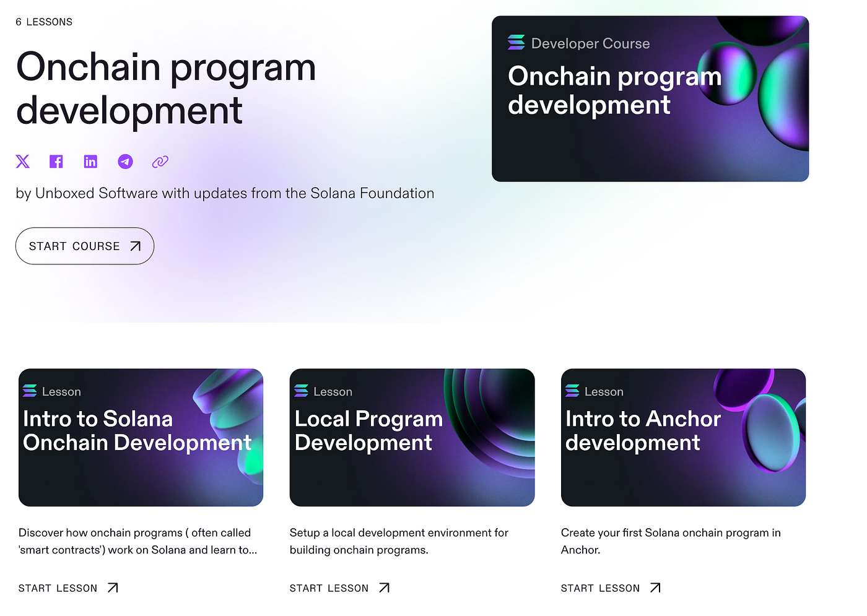Click Solana logo on Intro to Solana card
The height and width of the screenshot is (616, 867).
pyautogui.click(x=30, y=391)
